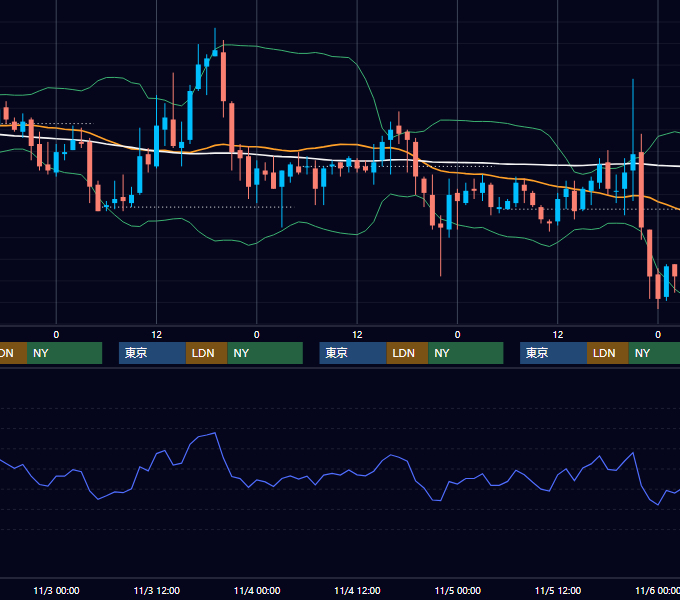Click the 東京 session block on 11/4
This screenshot has height=600, width=680.
click(x=353, y=353)
